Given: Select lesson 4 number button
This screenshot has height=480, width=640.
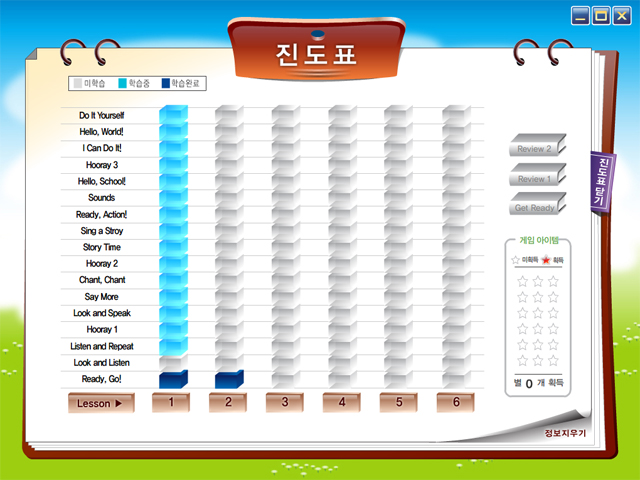Looking at the screenshot, I should (342, 402).
